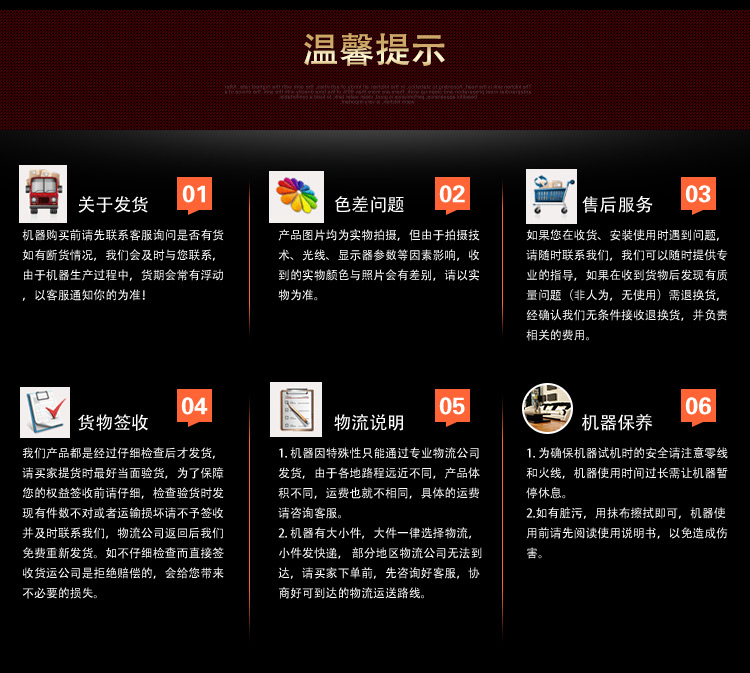Open the 售后服务 section heading
750x673 pixels.
point(618,205)
